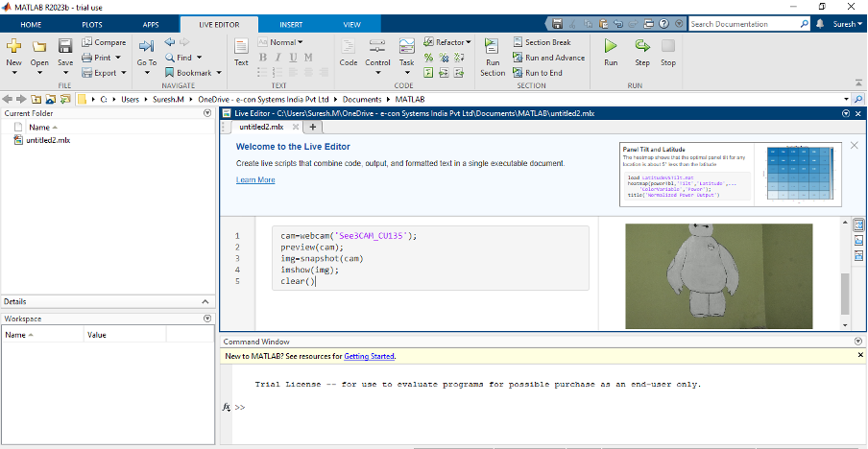This screenshot has width=868, height=449.
Task: Close the Getting Started message bar
Action: point(860,355)
